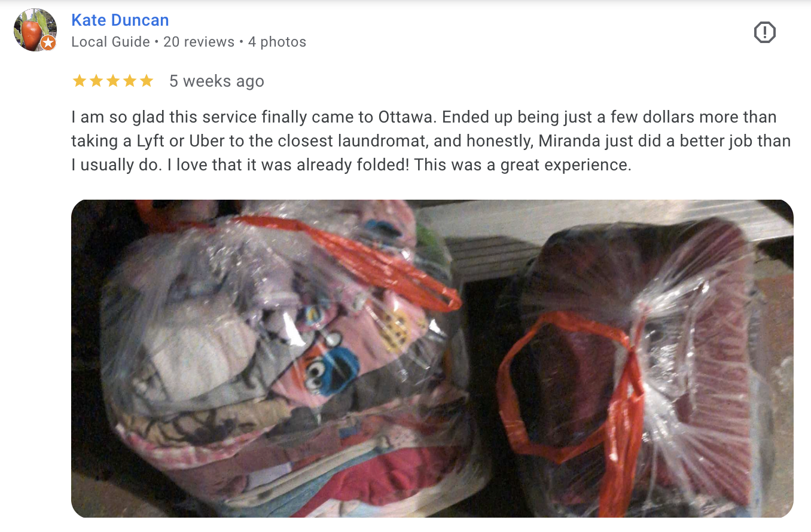Image resolution: width=811 pixels, height=532 pixels.
Task: Report this review with the flag icon
Action: tap(764, 32)
